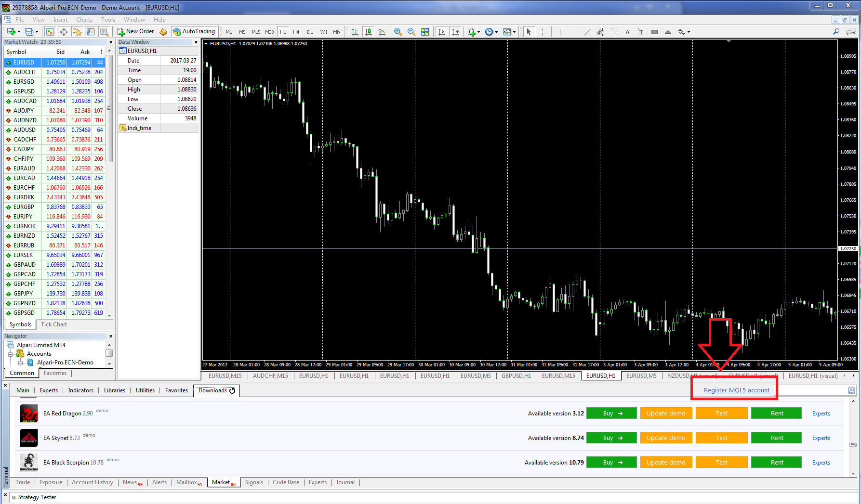Click the Navigator panel scrollbar
The height and width of the screenshot is (504, 861).
coord(109,354)
